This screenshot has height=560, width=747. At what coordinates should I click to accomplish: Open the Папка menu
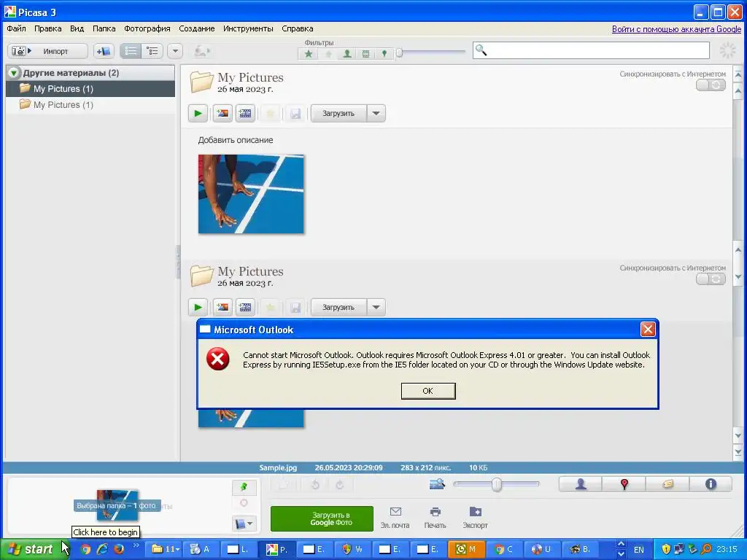tap(104, 28)
